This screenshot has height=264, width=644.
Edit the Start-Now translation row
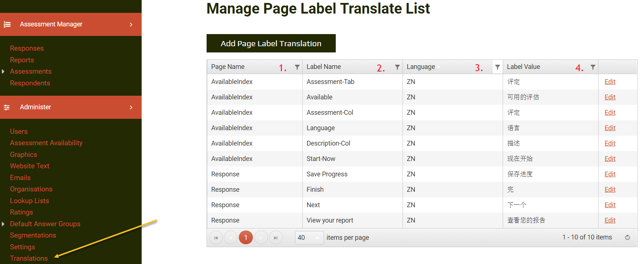click(x=610, y=159)
